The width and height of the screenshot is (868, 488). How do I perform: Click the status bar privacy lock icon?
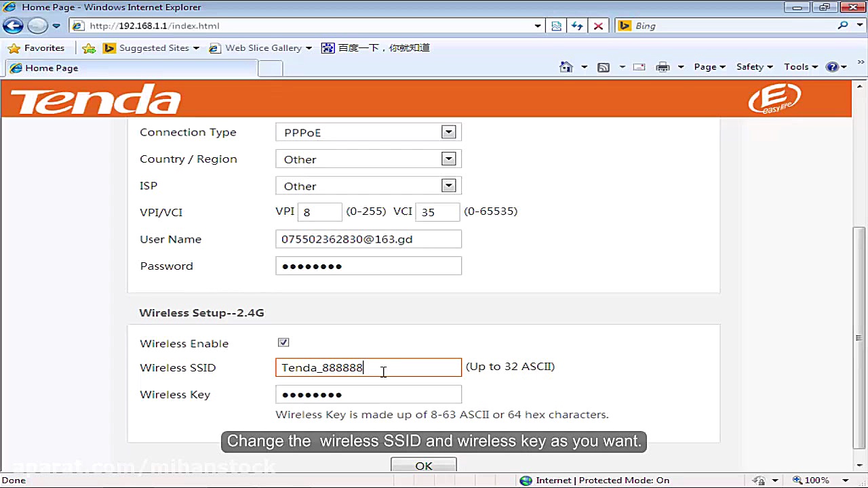click(x=759, y=481)
